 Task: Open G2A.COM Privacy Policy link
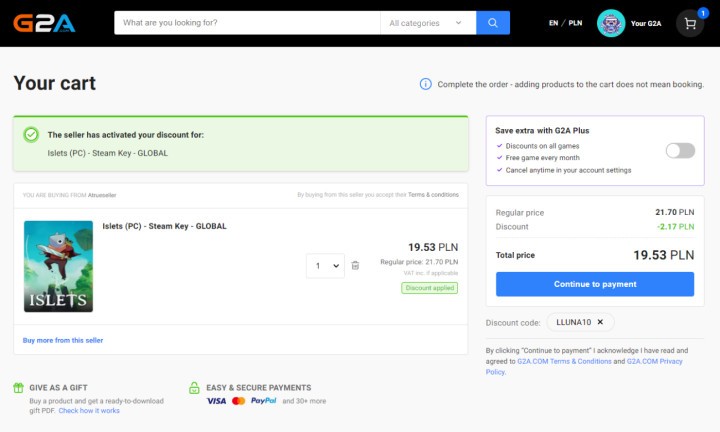[x=584, y=366]
